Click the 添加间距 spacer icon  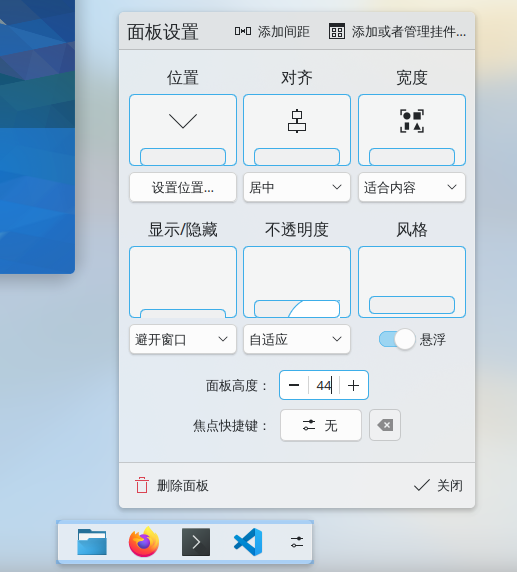click(243, 31)
